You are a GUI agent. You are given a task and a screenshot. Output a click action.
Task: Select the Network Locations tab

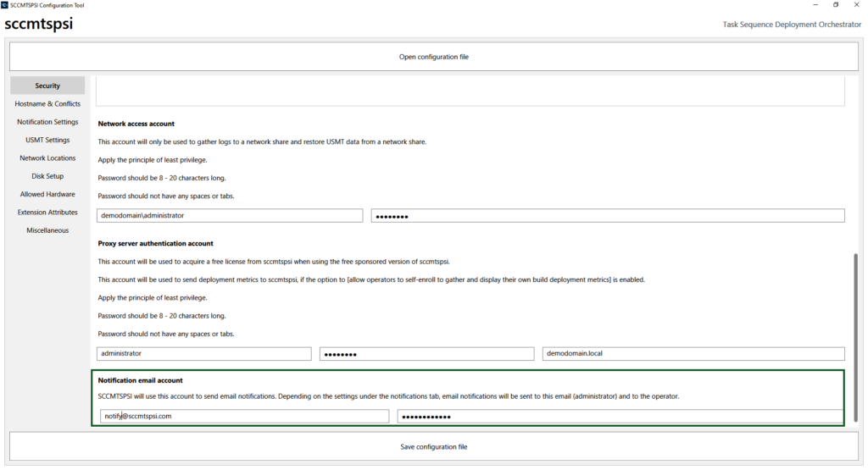click(47, 158)
